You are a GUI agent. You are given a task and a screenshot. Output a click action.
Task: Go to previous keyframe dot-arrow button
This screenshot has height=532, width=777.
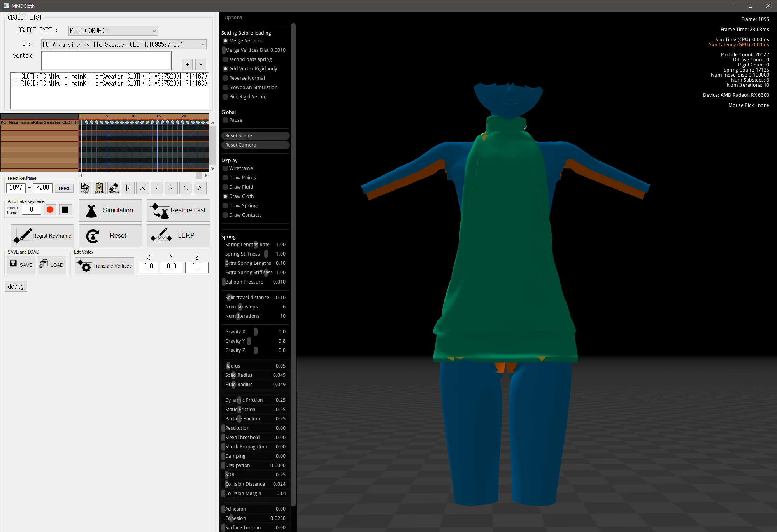pos(142,188)
